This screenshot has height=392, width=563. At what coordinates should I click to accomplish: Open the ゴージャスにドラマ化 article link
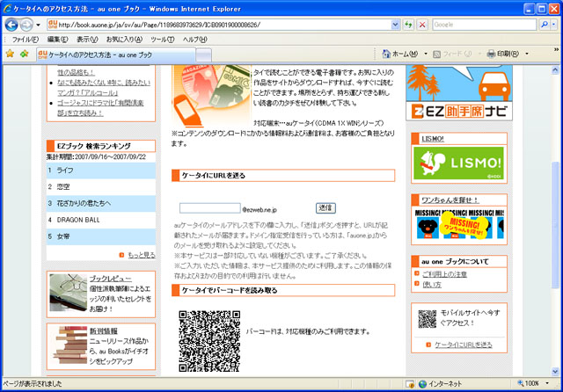pos(100,108)
